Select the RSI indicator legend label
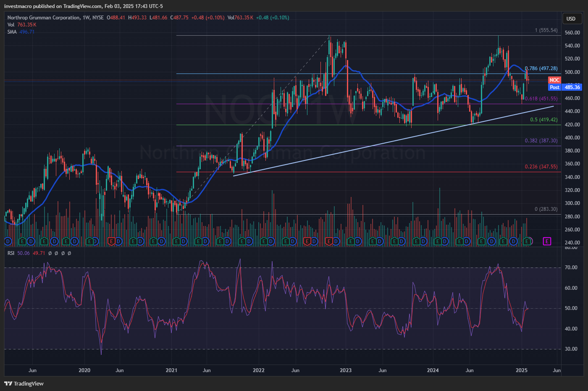588x391 pixels. coord(11,253)
